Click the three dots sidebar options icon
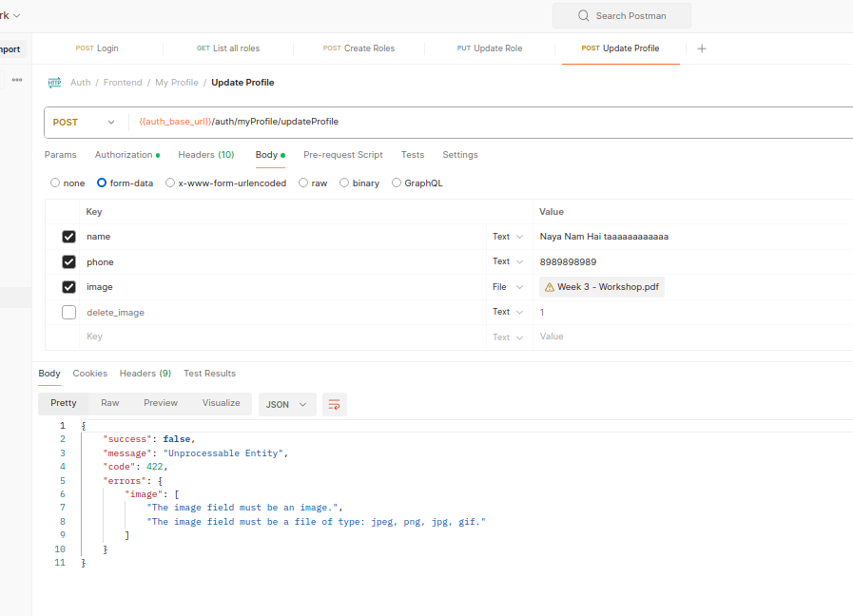The height and width of the screenshot is (616, 853). [x=17, y=81]
